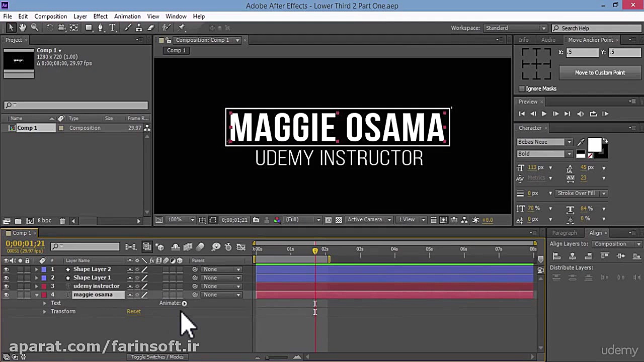Create new folder in Project panel
The width and height of the screenshot is (644, 362).
tap(18, 221)
